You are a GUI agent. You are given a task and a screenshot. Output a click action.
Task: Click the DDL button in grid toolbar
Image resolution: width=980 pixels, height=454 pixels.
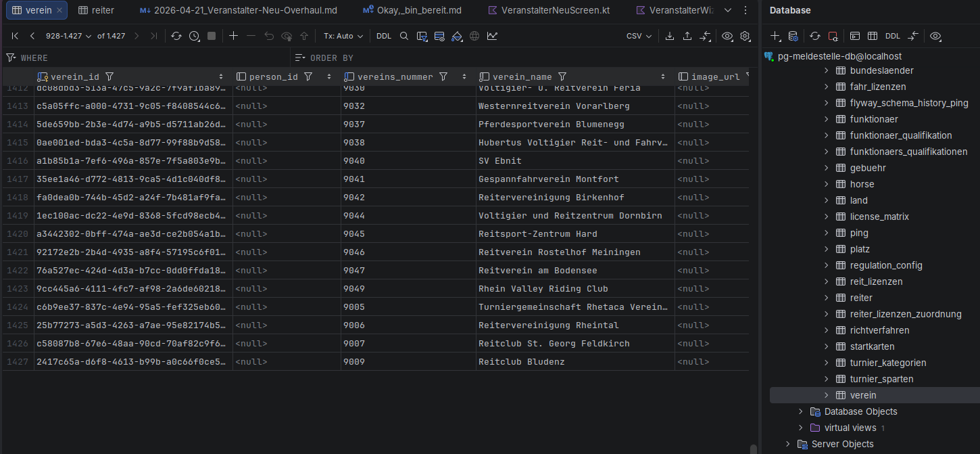[x=383, y=36]
